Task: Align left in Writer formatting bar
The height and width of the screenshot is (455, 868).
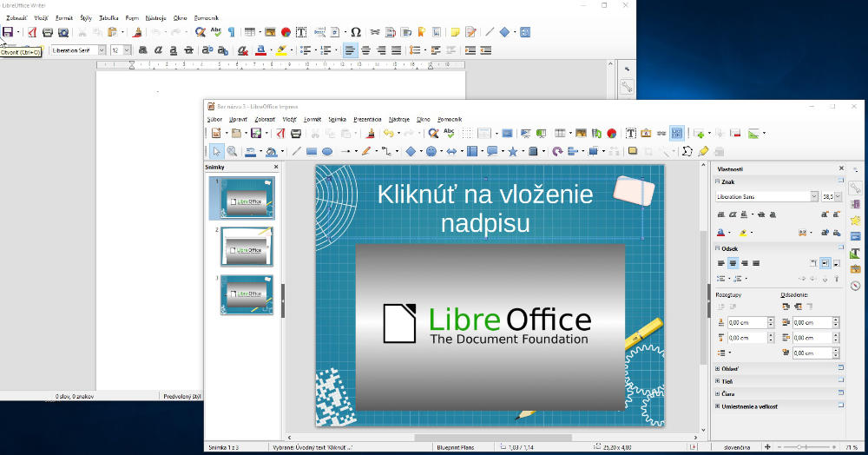Action: (350, 50)
